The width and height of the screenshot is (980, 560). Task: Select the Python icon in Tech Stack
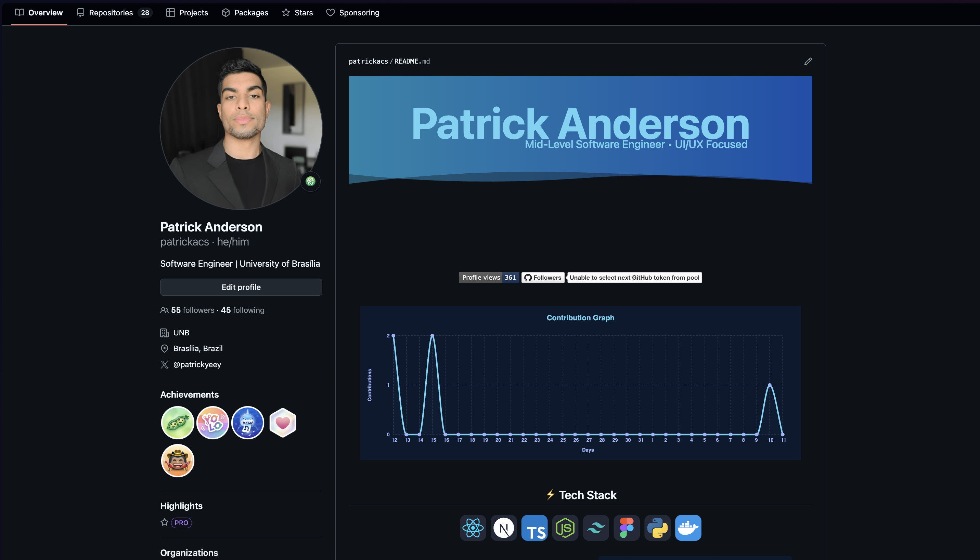[657, 528]
